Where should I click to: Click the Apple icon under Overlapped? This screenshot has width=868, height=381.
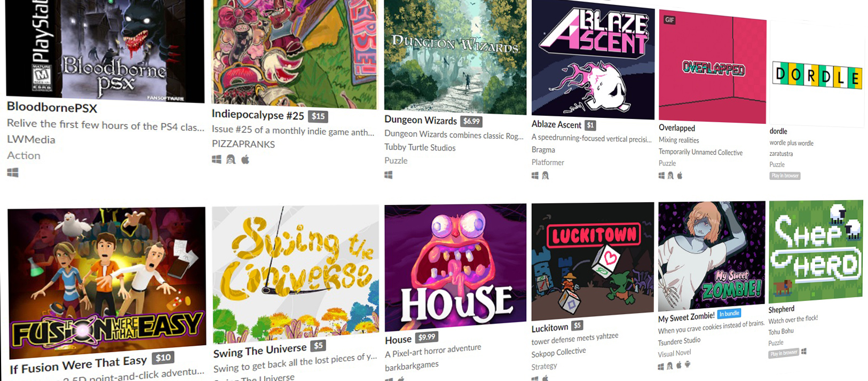[680, 175]
